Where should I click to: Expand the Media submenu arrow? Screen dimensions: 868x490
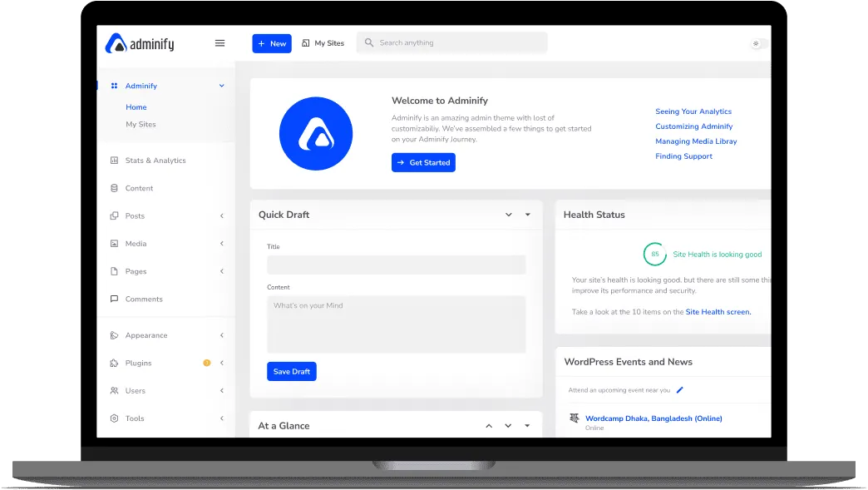tap(222, 244)
